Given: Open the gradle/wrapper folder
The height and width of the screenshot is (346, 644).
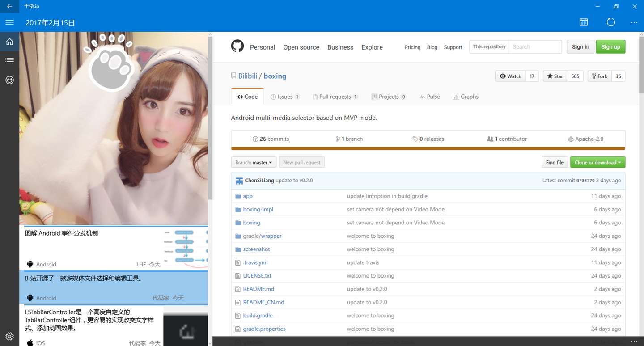Looking at the screenshot, I should [262, 236].
